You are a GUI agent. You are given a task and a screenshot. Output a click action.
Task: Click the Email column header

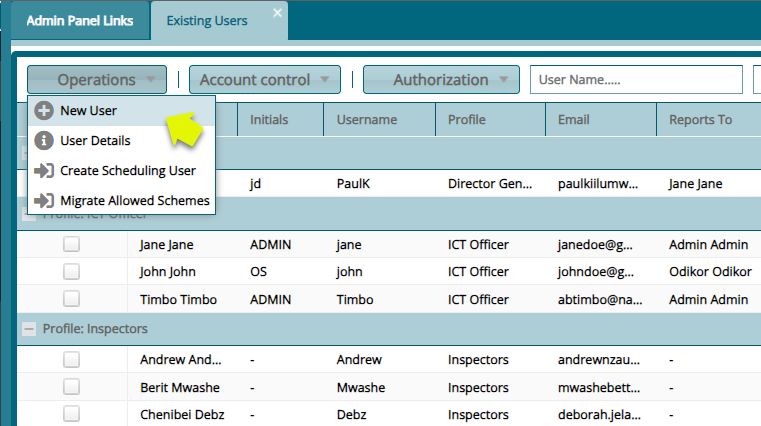[574, 120]
